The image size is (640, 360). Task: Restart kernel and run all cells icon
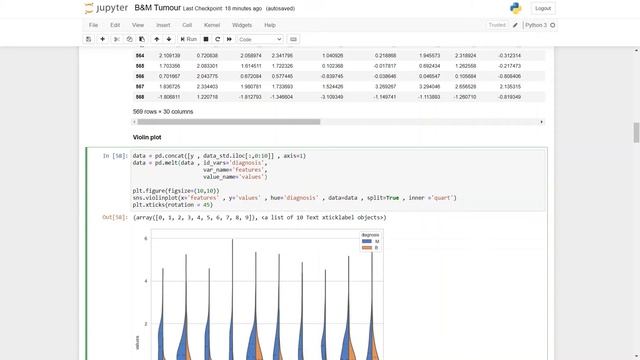click(x=229, y=39)
